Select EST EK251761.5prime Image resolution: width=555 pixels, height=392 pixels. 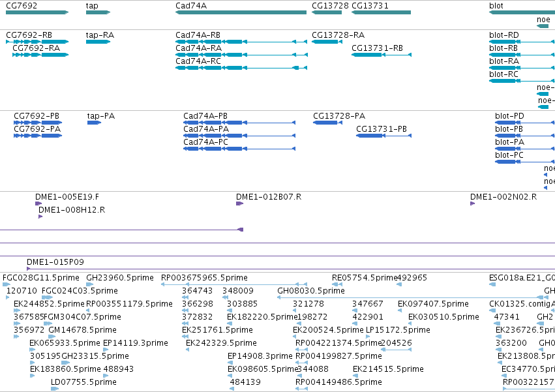coord(185,337)
